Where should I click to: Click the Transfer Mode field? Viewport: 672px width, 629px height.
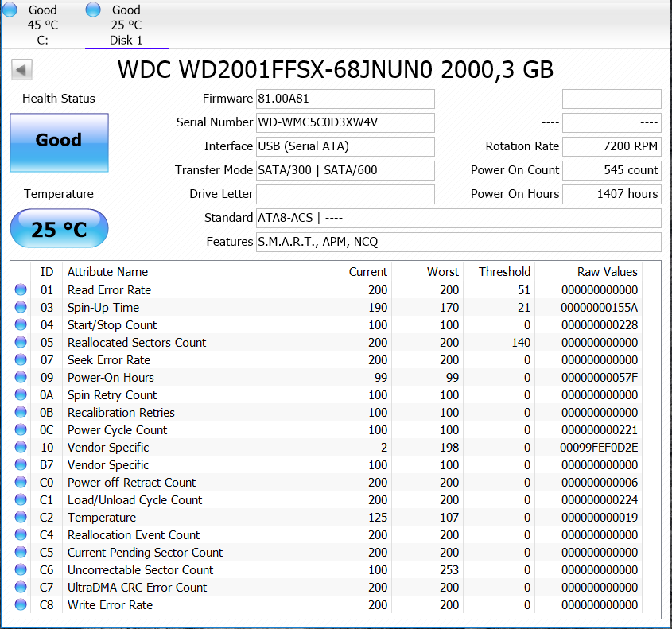[x=345, y=170]
